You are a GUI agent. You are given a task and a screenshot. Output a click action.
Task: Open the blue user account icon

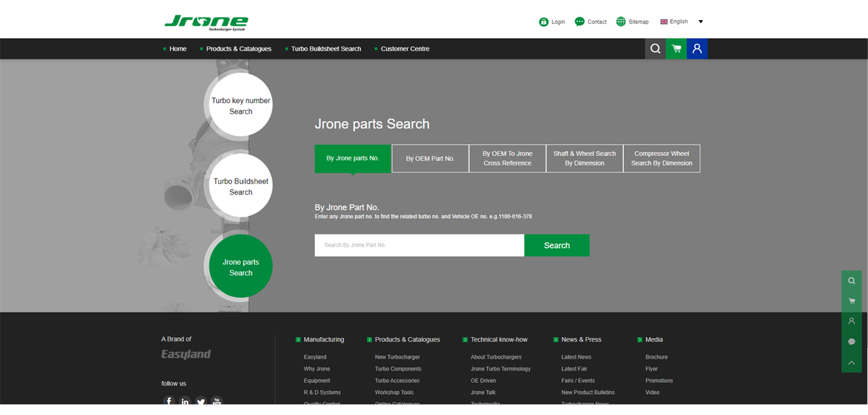click(x=697, y=49)
